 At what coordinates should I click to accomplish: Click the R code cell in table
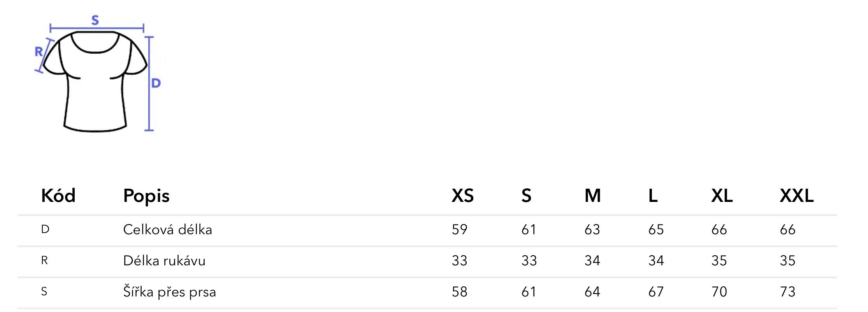[x=44, y=260]
